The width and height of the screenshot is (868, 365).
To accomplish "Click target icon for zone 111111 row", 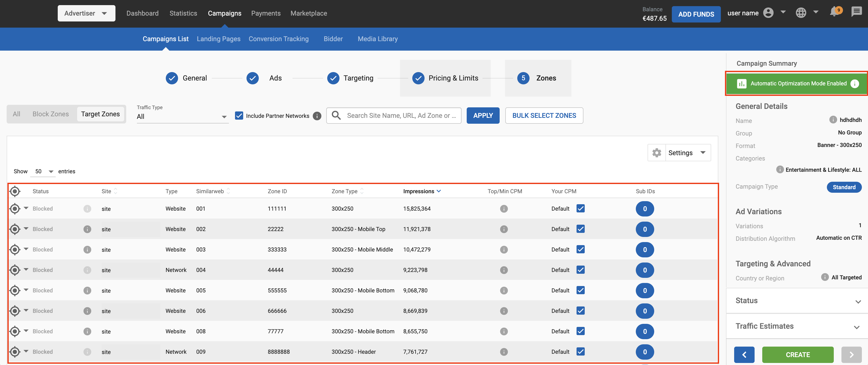I will coord(15,209).
